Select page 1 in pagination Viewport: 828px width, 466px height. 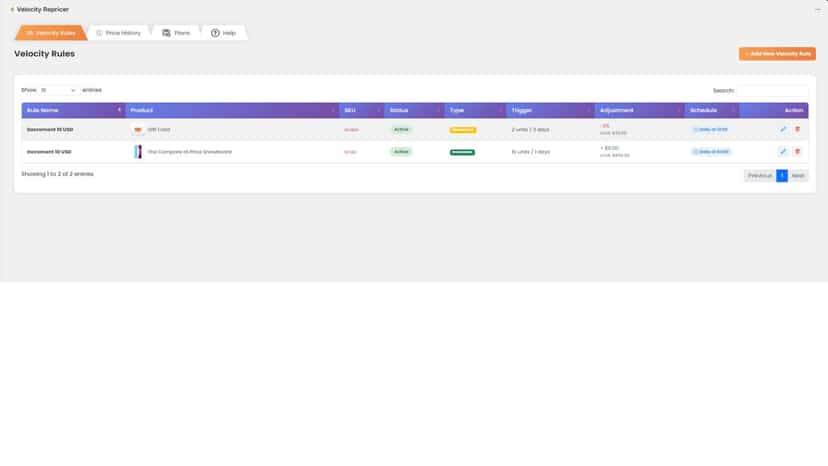[x=782, y=175]
